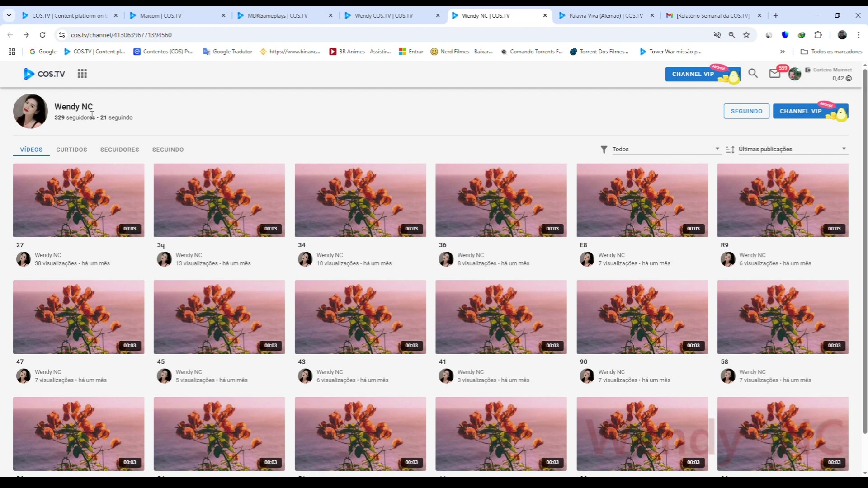Open the Últimas publicações sort dropdown
Screen dimensions: 868x488
792,149
